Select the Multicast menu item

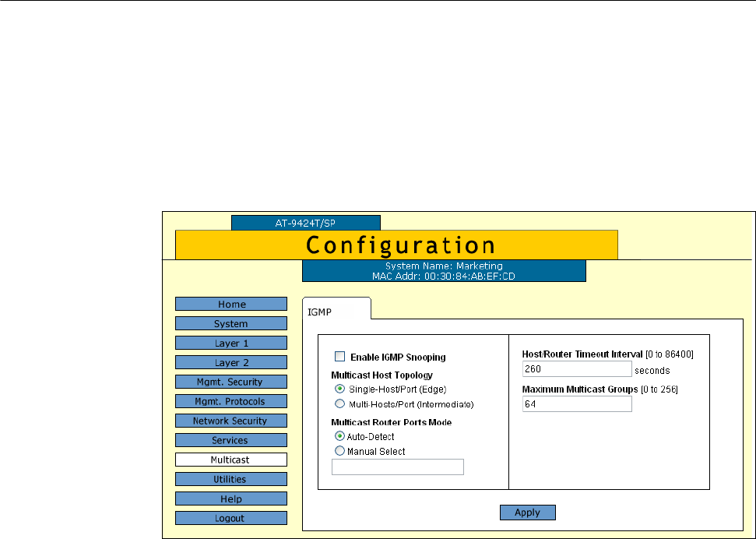click(x=230, y=460)
